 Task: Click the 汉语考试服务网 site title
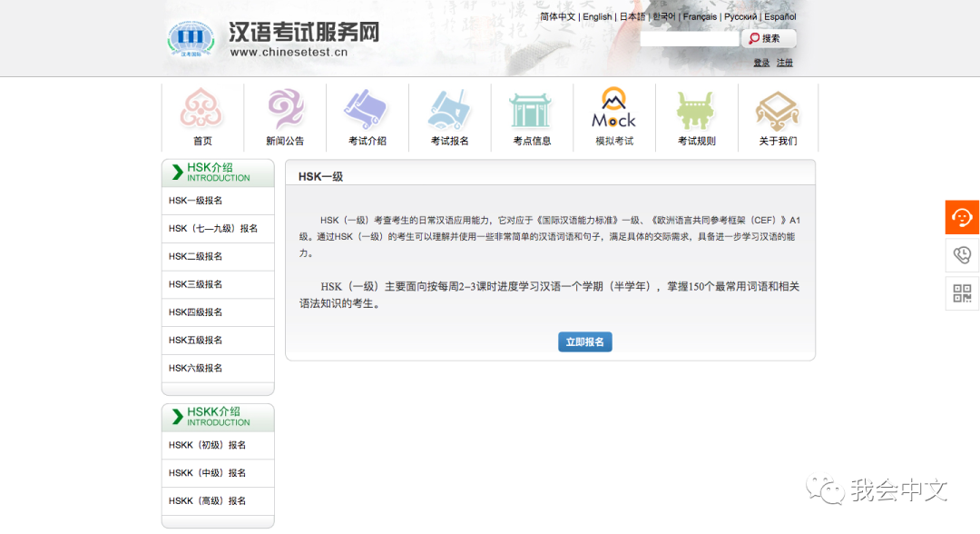(304, 32)
